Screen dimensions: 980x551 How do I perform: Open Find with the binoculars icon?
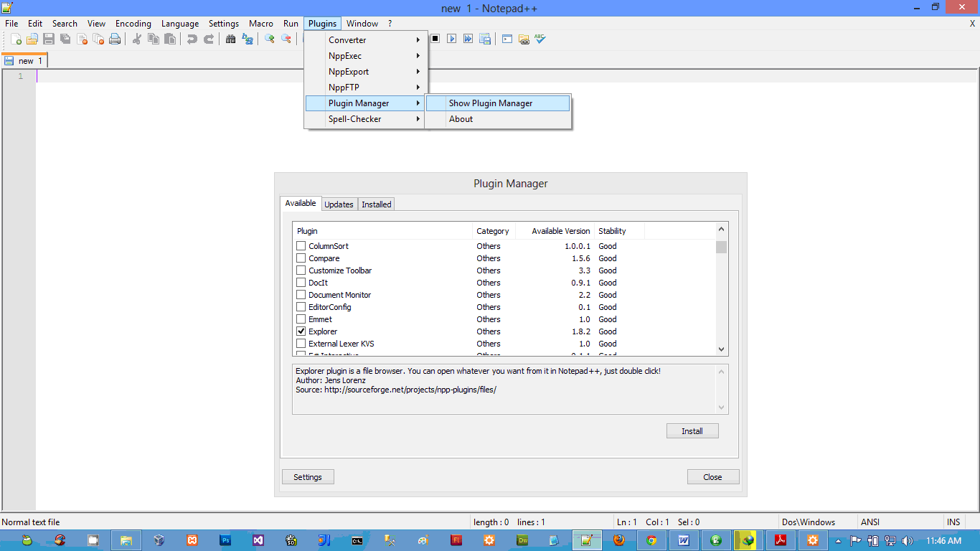pyautogui.click(x=230, y=39)
